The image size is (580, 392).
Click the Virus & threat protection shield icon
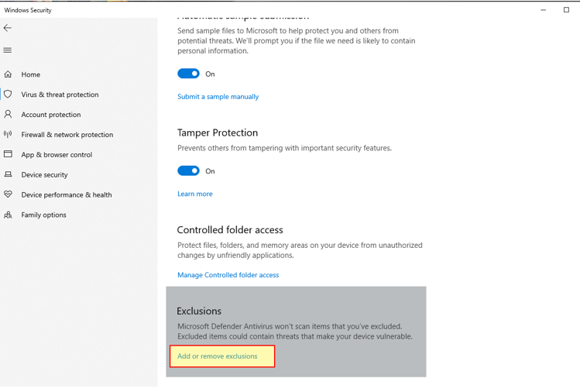point(8,95)
